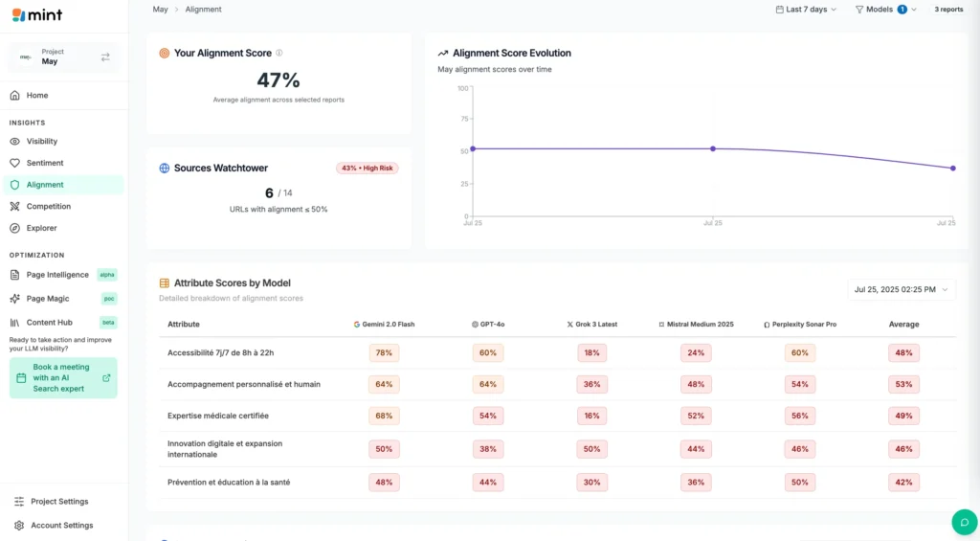Image resolution: width=980 pixels, height=541 pixels.
Task: Open the Models filter dropdown
Action: tap(885, 10)
